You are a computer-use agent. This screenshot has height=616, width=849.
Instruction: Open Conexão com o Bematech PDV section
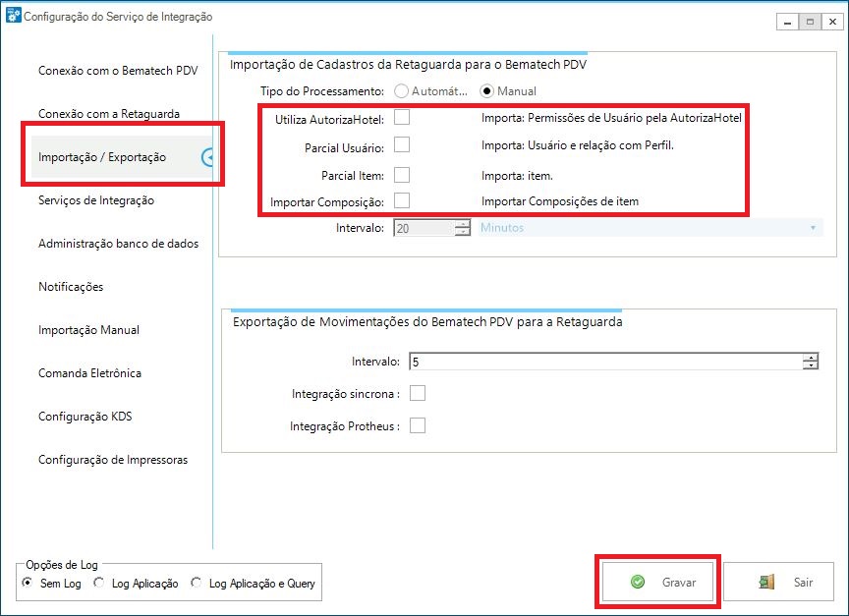click(x=118, y=71)
